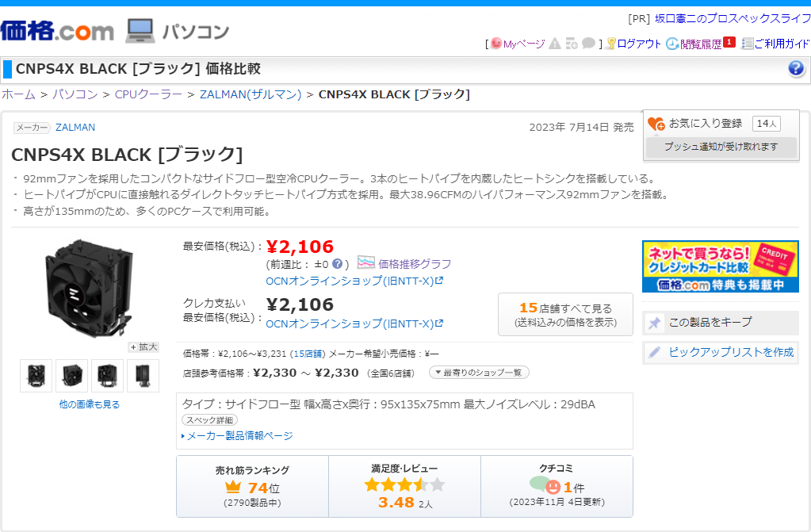Open クレジットカード比較 banner ad
This screenshot has width=811, height=532.
[x=721, y=266]
